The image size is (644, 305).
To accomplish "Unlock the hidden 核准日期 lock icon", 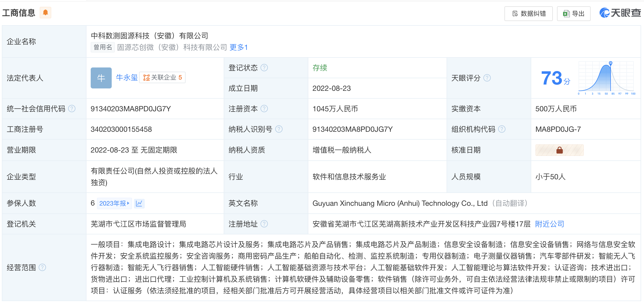I will coord(559,150).
